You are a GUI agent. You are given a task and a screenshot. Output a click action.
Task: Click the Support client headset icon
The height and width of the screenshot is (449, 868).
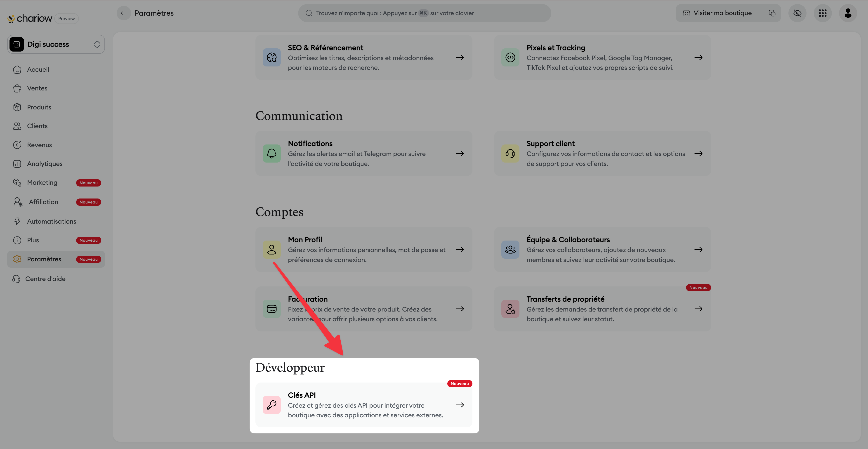click(x=510, y=153)
